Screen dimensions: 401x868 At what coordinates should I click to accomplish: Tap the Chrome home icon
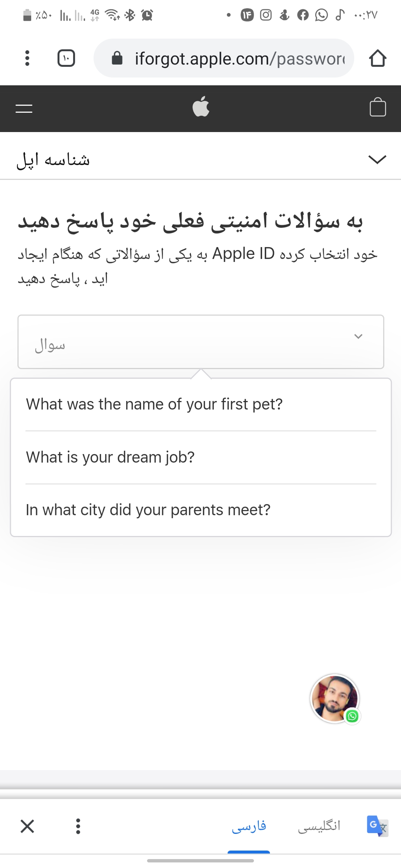tap(378, 58)
